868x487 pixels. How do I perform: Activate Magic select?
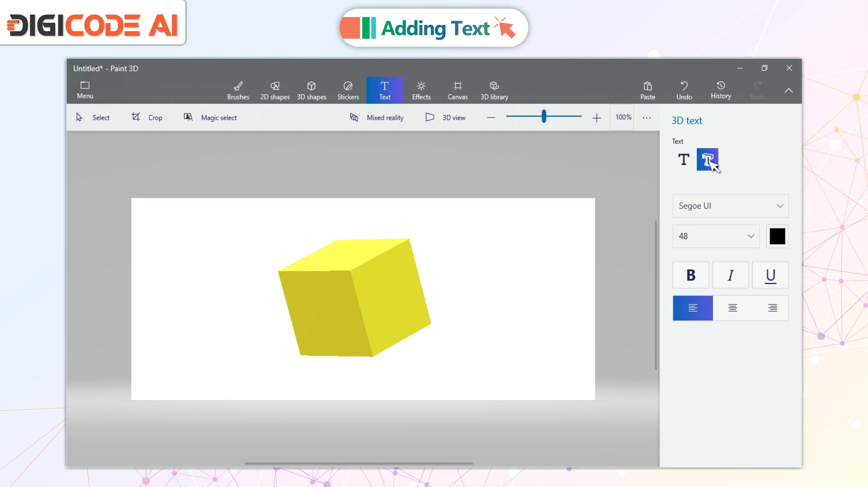point(210,117)
